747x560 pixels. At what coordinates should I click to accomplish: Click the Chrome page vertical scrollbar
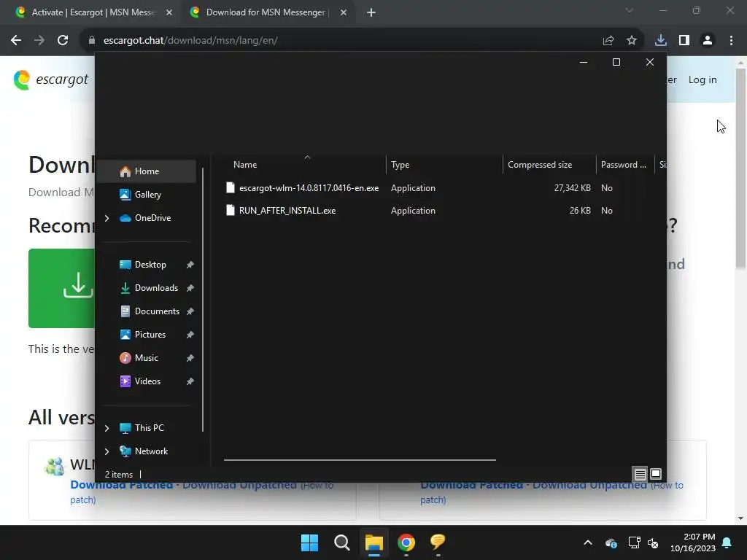[741, 168]
